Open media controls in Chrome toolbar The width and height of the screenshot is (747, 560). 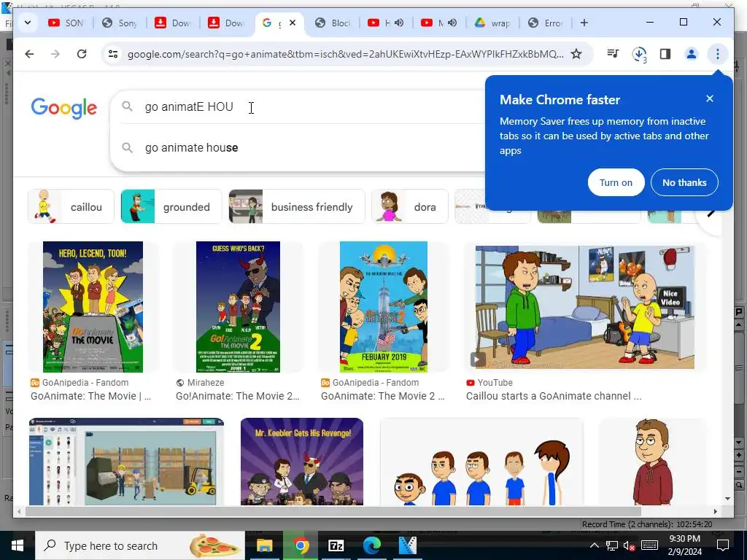(613, 54)
